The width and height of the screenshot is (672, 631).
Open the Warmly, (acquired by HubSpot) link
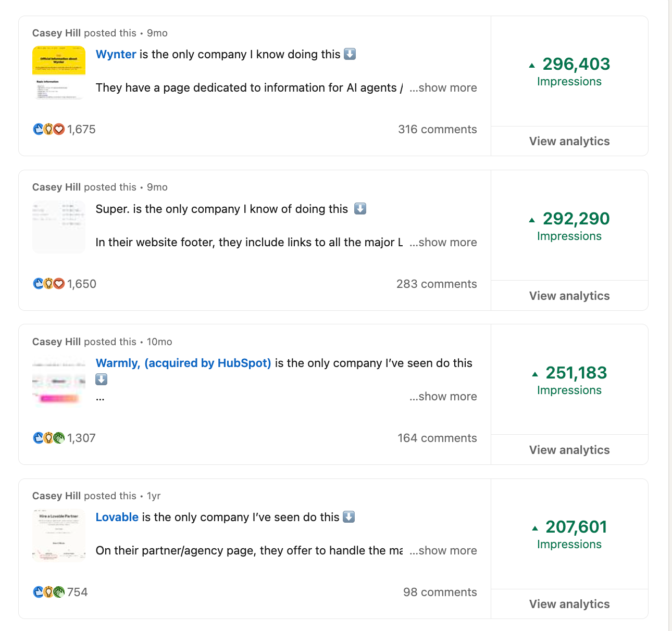coord(183,363)
